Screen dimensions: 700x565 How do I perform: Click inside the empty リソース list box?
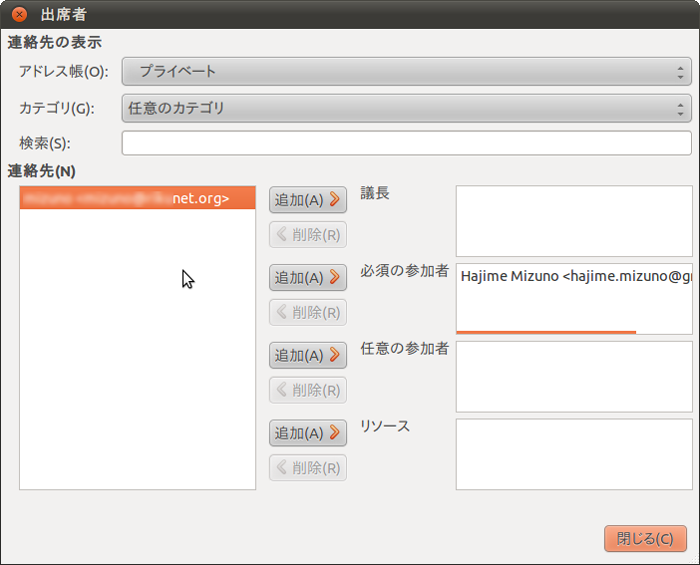pyautogui.click(x=574, y=454)
